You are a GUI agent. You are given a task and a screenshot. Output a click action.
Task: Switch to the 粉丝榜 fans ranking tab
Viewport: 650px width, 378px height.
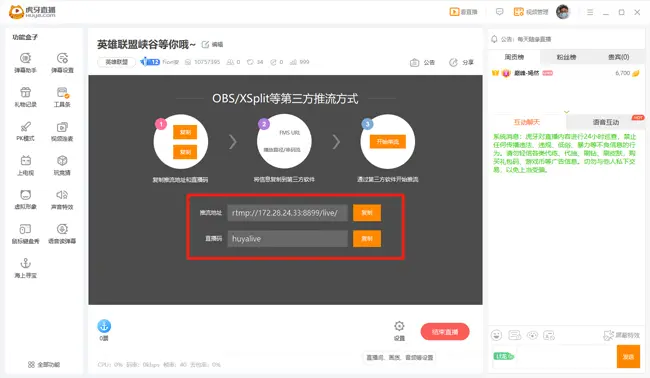[566, 57]
